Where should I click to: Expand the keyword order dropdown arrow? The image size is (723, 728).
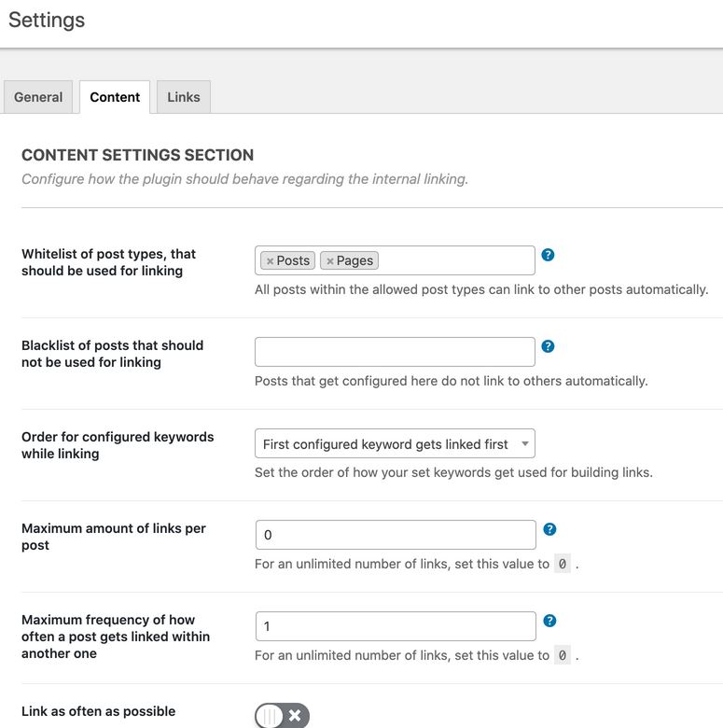pos(525,443)
